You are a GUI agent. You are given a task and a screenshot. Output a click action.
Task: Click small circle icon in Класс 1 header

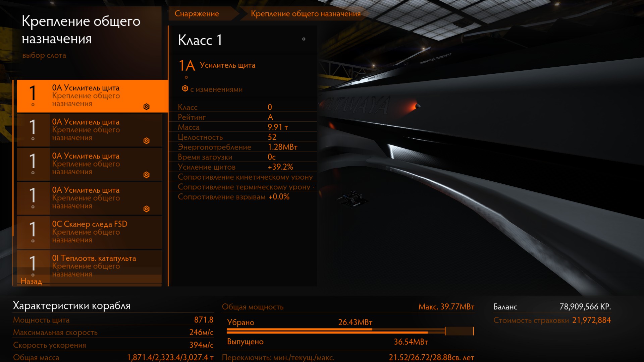pyautogui.click(x=304, y=39)
